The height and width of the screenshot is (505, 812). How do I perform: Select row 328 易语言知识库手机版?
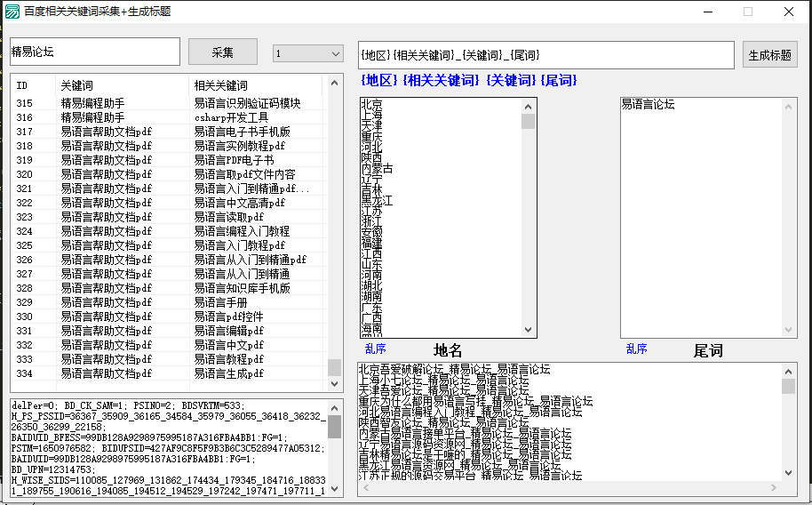(x=169, y=288)
